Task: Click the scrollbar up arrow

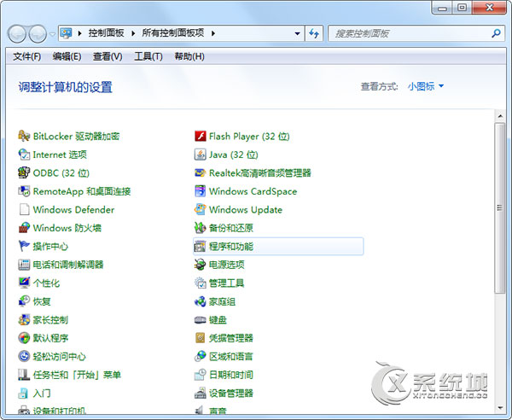Action: click(x=500, y=115)
